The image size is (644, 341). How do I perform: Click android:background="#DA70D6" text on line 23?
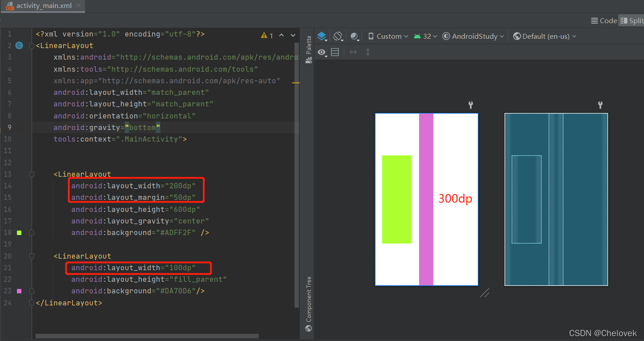click(134, 291)
